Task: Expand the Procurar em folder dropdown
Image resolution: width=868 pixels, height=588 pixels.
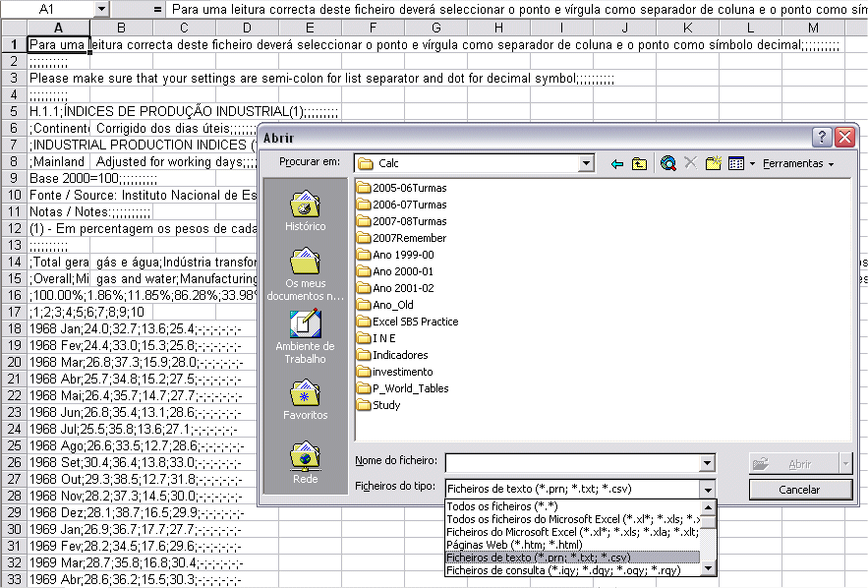Action: pyautogui.click(x=586, y=163)
